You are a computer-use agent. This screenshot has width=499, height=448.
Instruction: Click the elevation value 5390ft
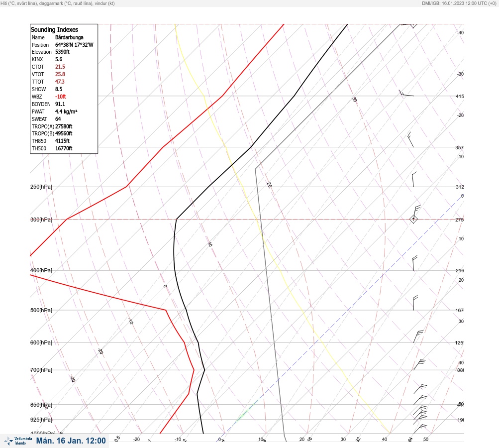(x=62, y=52)
